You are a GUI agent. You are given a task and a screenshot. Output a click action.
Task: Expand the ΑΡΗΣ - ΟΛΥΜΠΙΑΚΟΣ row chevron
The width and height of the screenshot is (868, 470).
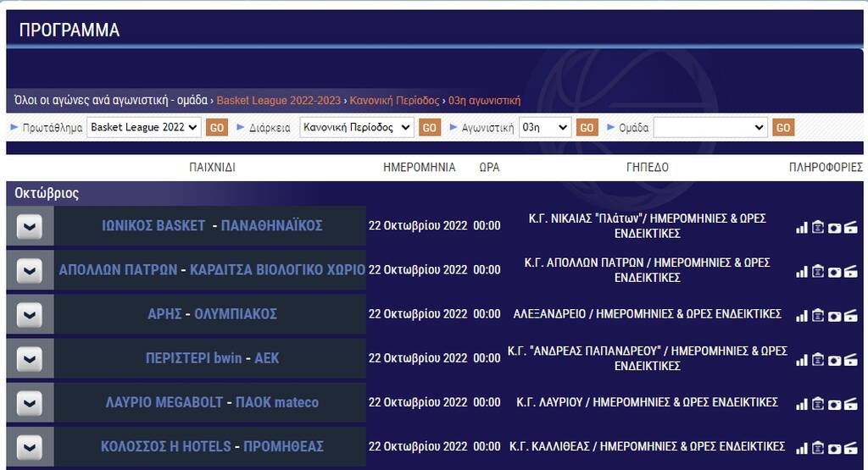tap(30, 315)
